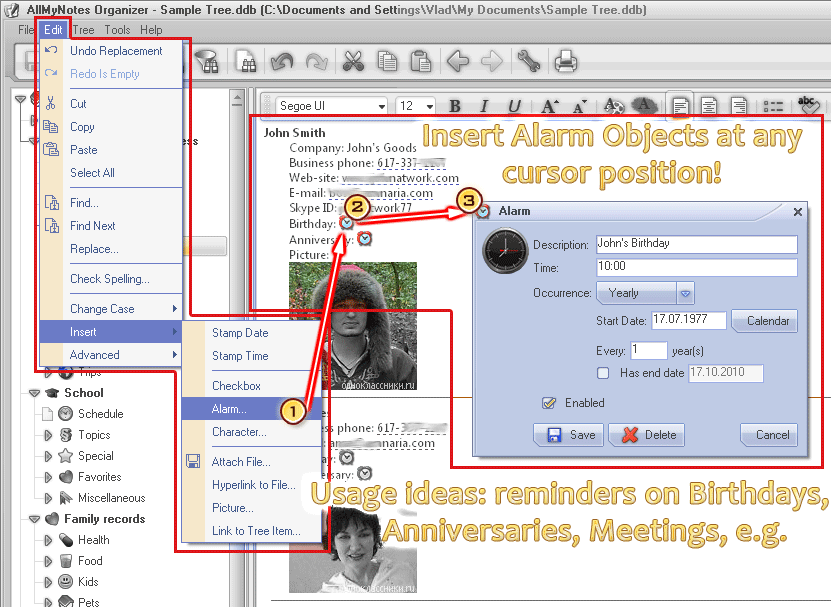The height and width of the screenshot is (607, 831).
Task: Uncheck the Enabled checkbox
Action: 549,403
